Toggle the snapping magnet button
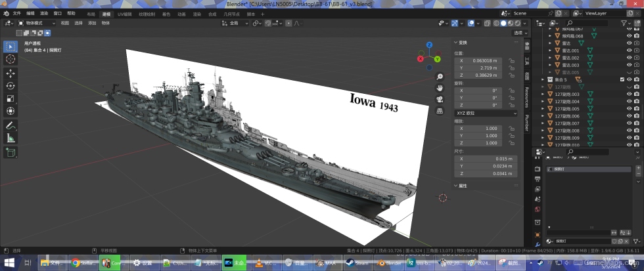Image resolution: width=644 pixels, height=271 pixels. coord(268,24)
